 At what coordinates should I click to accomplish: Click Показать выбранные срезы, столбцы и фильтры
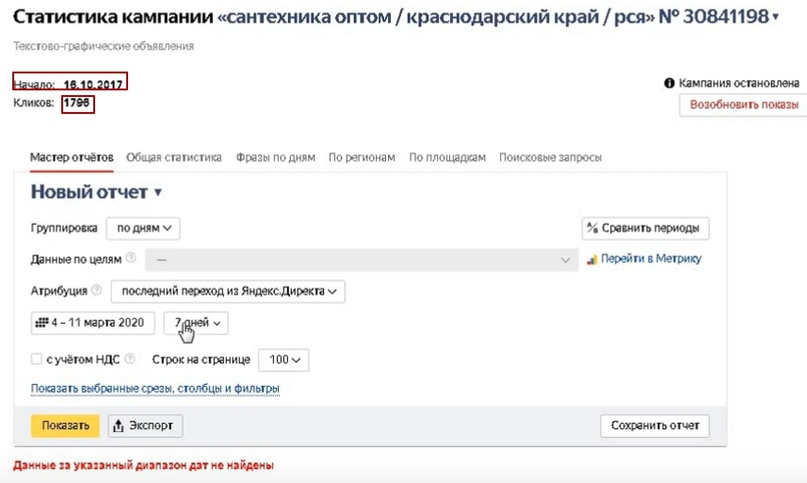pos(155,388)
